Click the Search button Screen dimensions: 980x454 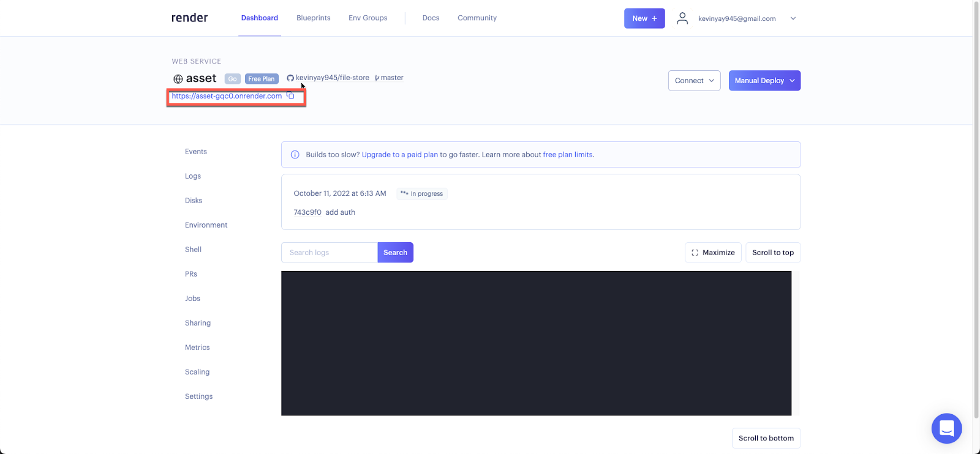pos(396,253)
